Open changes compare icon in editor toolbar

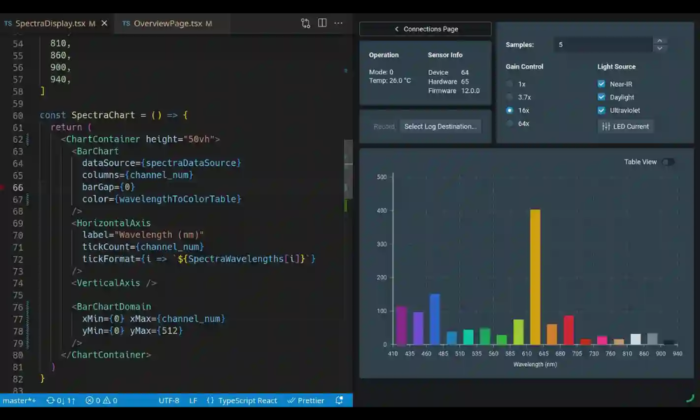click(x=305, y=23)
